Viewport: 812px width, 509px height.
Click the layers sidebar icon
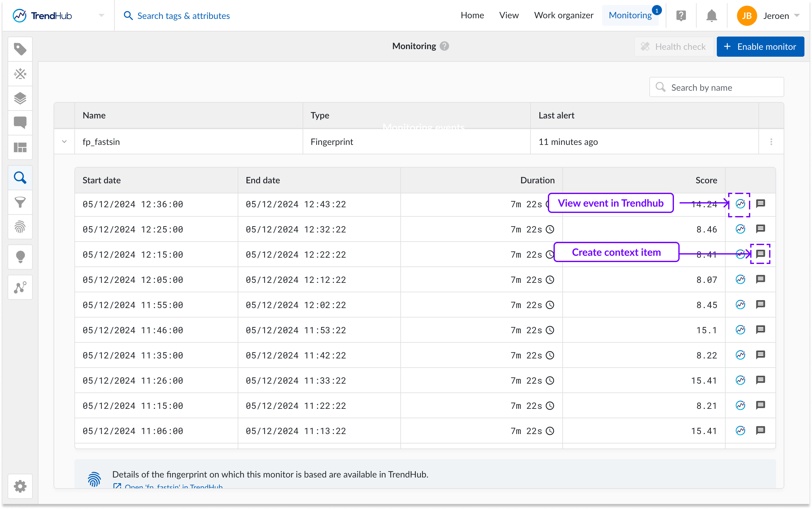(20, 98)
